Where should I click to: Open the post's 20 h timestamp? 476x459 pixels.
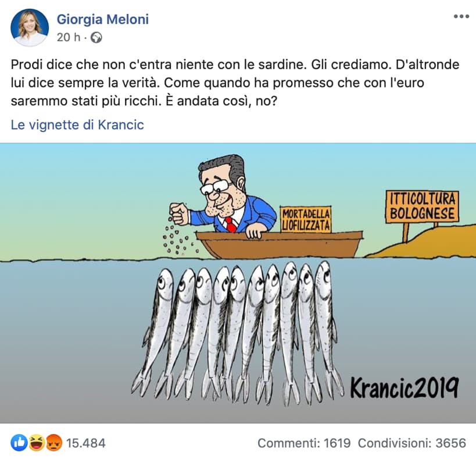click(x=69, y=37)
